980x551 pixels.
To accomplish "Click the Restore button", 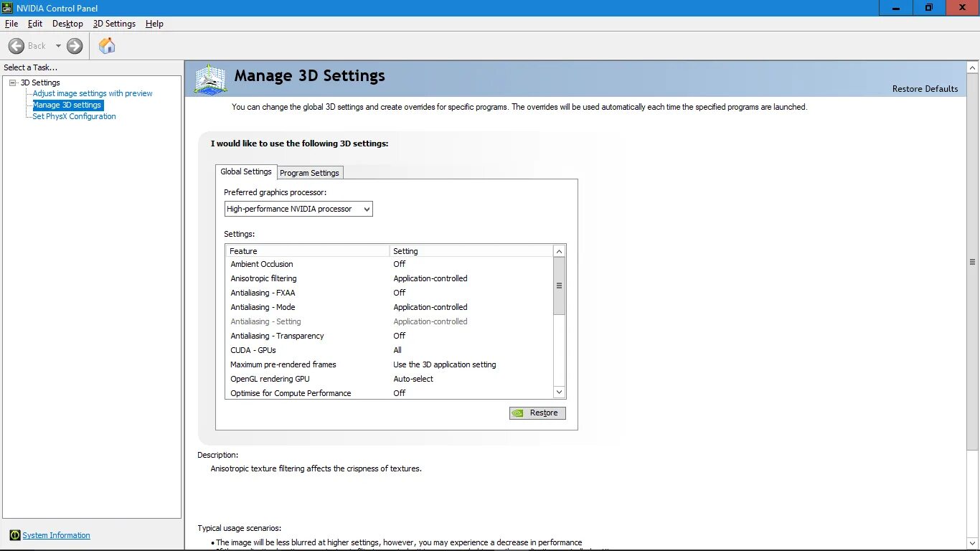I will [537, 413].
